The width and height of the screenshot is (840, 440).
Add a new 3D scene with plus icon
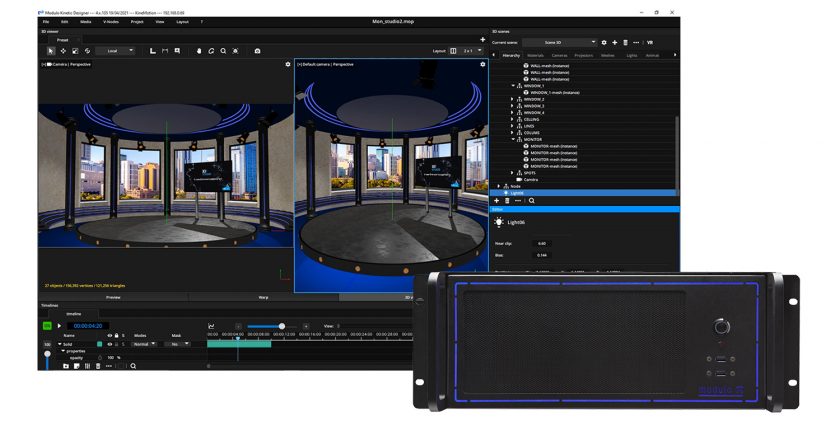pyautogui.click(x=614, y=42)
